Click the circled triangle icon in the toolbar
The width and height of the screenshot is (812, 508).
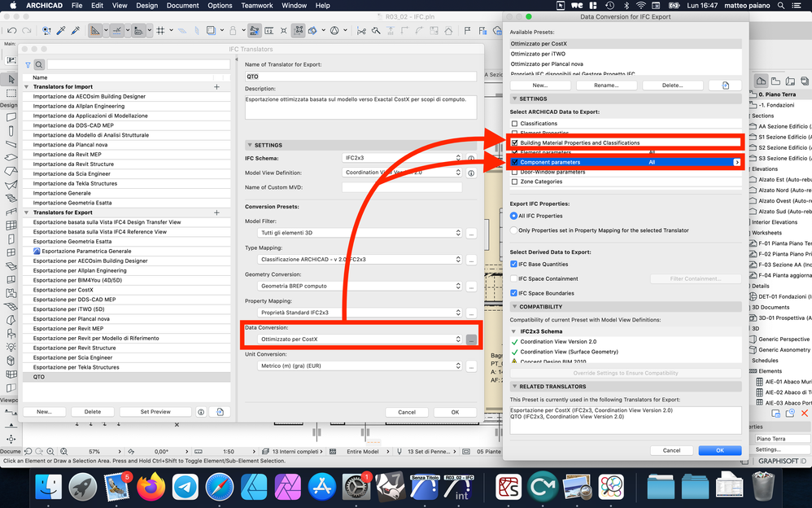pos(334,31)
